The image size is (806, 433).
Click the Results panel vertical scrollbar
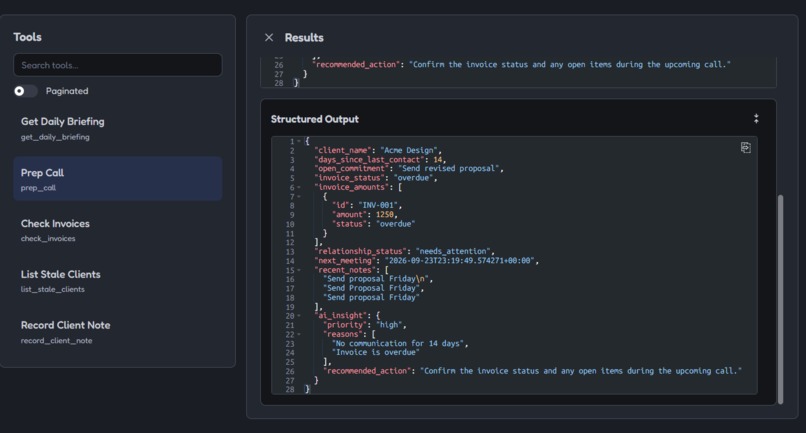(x=780, y=299)
